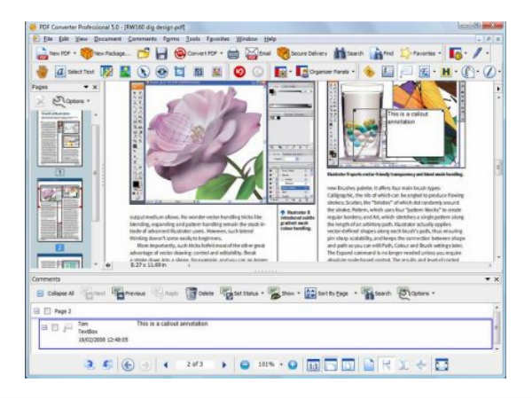Open the Favorites star icon
This screenshot has height=399, width=532.
406,53
